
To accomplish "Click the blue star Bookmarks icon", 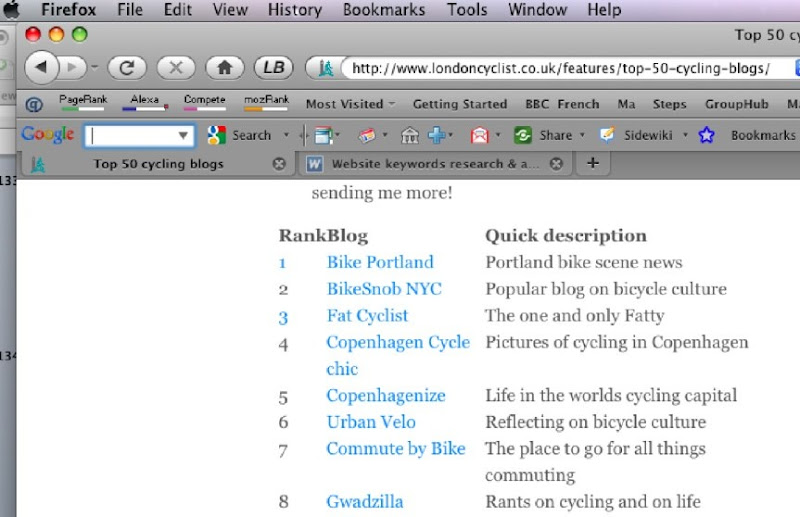I will point(707,135).
